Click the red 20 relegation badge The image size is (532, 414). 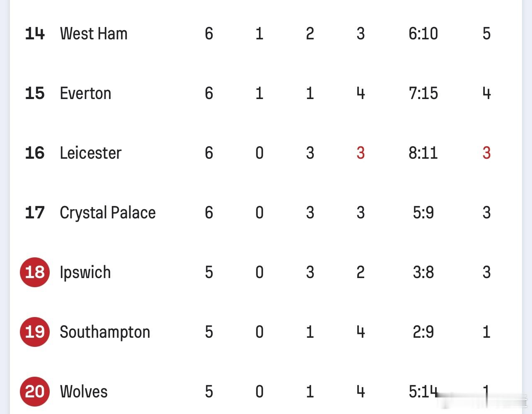(35, 392)
